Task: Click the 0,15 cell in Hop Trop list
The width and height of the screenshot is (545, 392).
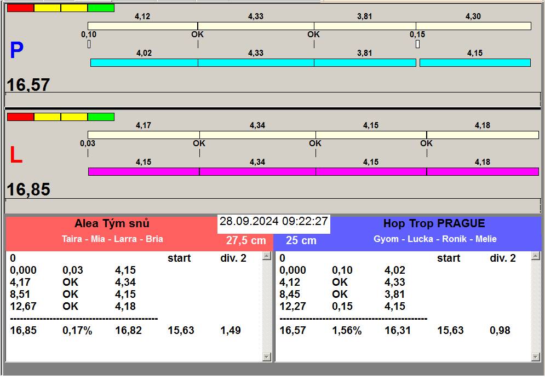Action: pos(342,306)
